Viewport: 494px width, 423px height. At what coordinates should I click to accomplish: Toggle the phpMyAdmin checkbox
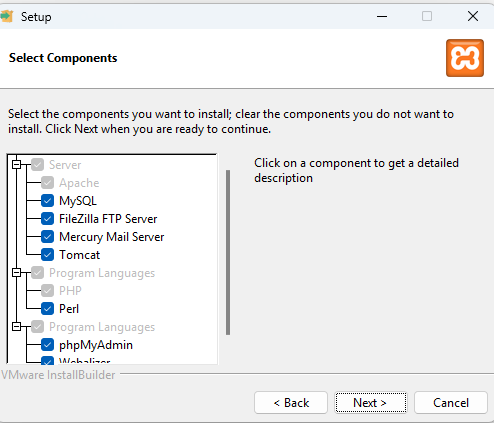tap(47, 345)
